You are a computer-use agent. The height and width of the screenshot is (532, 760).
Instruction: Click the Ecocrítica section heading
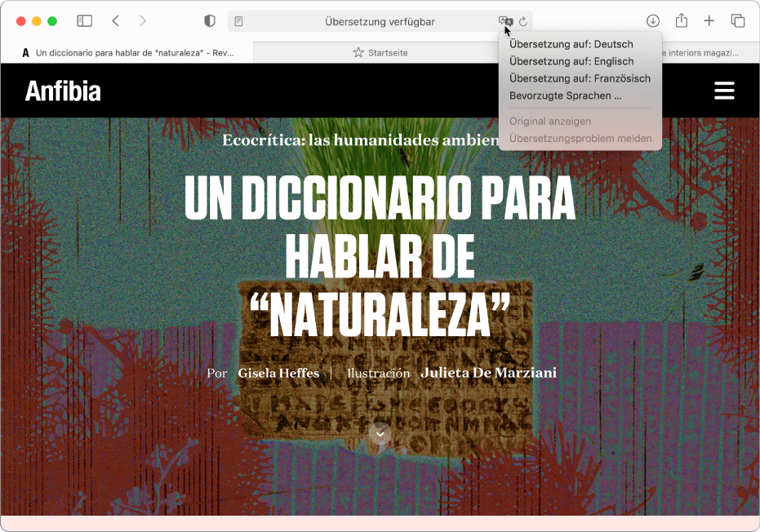360,140
